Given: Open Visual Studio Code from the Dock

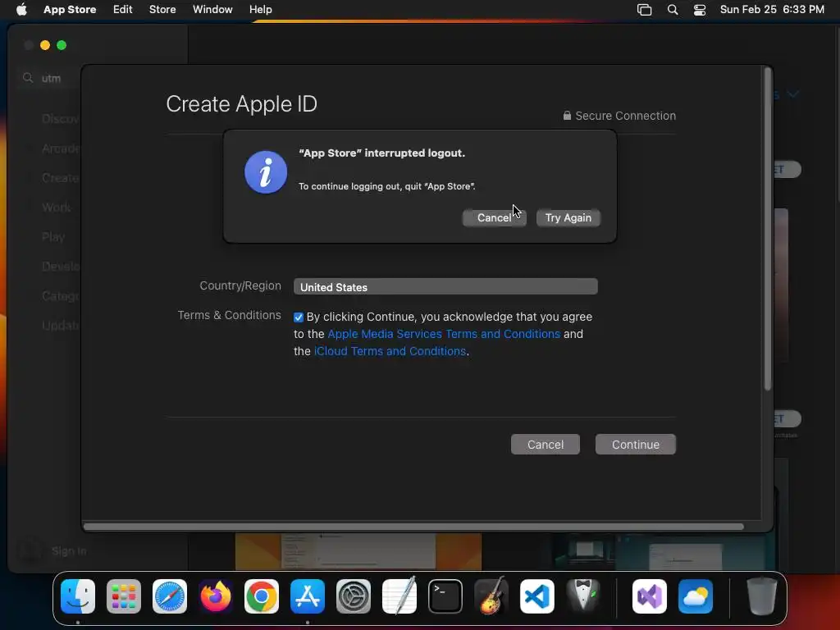Looking at the screenshot, I should pos(537,596).
